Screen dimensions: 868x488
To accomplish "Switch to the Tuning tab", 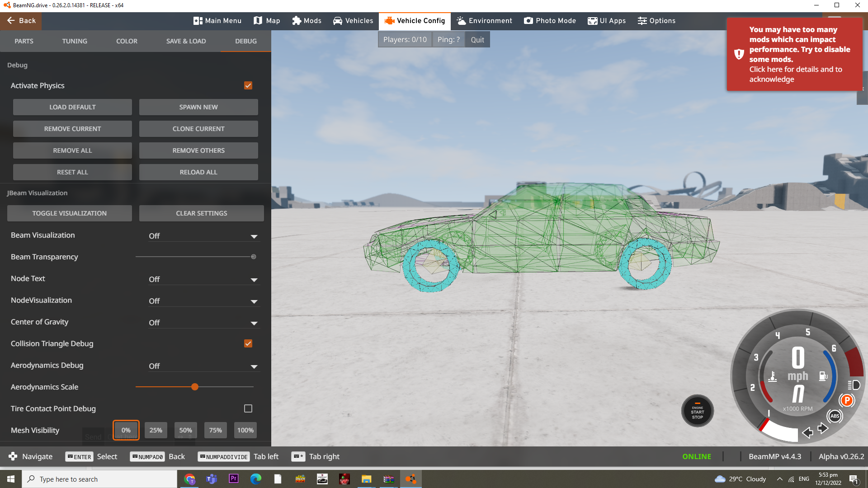I will click(x=75, y=41).
